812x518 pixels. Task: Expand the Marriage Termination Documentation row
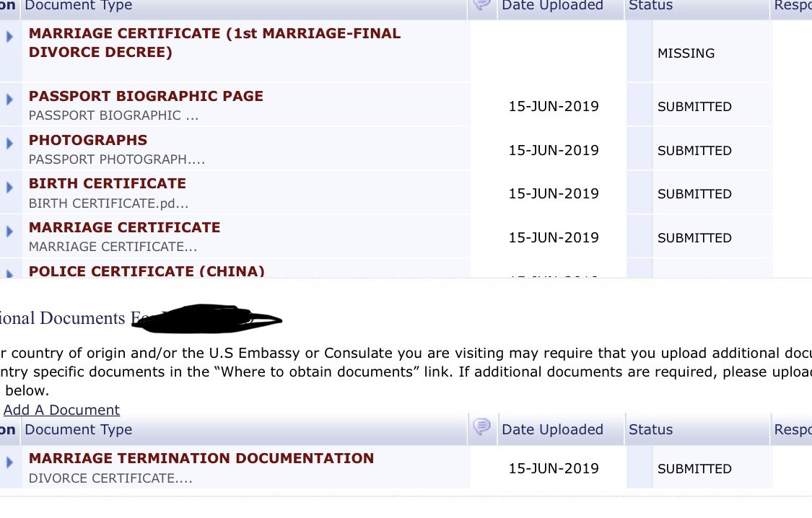pyautogui.click(x=9, y=462)
